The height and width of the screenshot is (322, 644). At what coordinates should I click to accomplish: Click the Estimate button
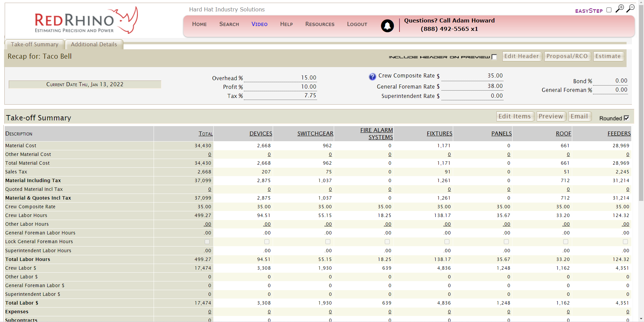(x=608, y=56)
